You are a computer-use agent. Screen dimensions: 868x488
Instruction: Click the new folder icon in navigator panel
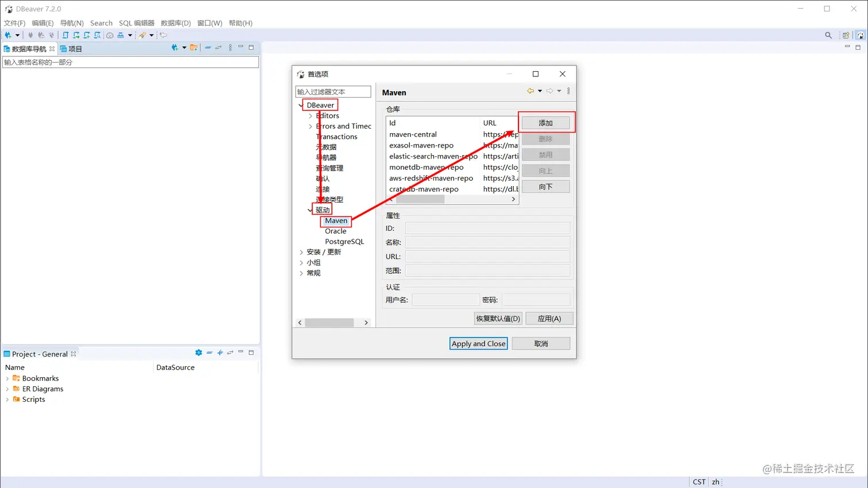point(193,48)
